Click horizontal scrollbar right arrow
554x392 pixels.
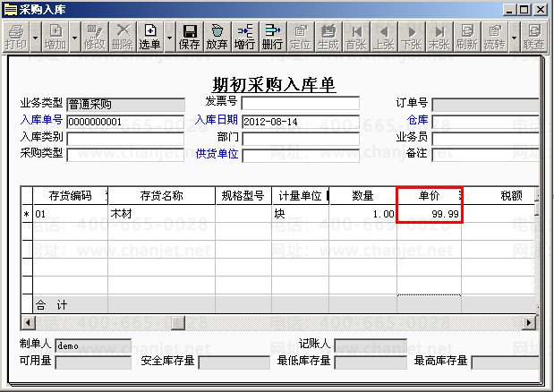(x=529, y=322)
